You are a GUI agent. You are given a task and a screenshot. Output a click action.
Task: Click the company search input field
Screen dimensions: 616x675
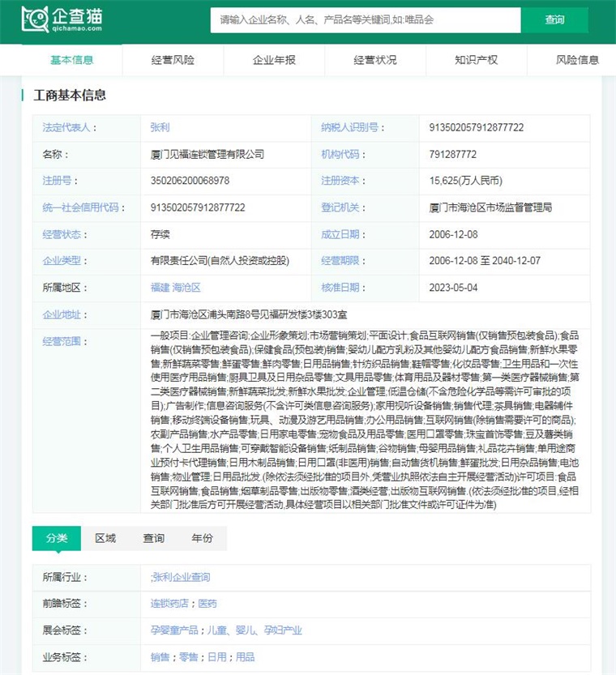365,20
